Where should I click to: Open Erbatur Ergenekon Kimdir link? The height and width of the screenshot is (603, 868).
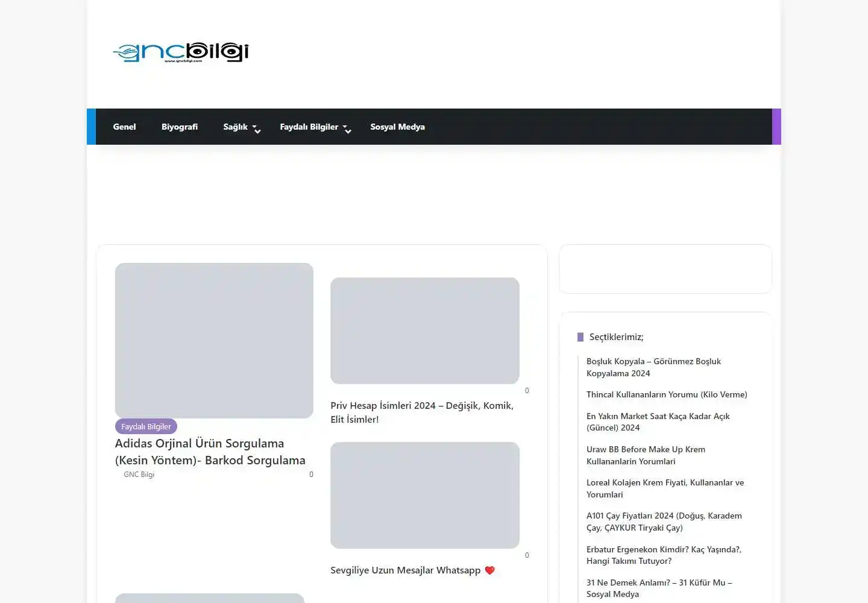click(x=664, y=555)
